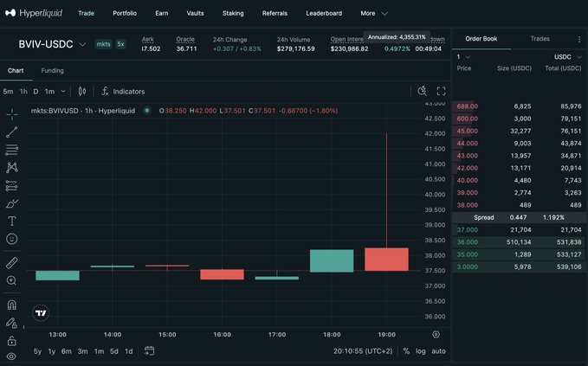Set chart range to 5y

(x=37, y=351)
